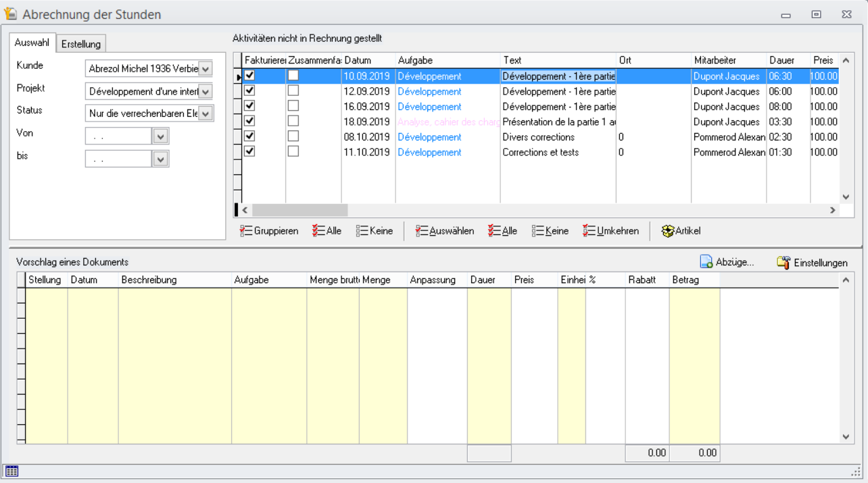Click the down arrow of document proposal scrollbar
The width and height of the screenshot is (868, 483).
click(846, 437)
